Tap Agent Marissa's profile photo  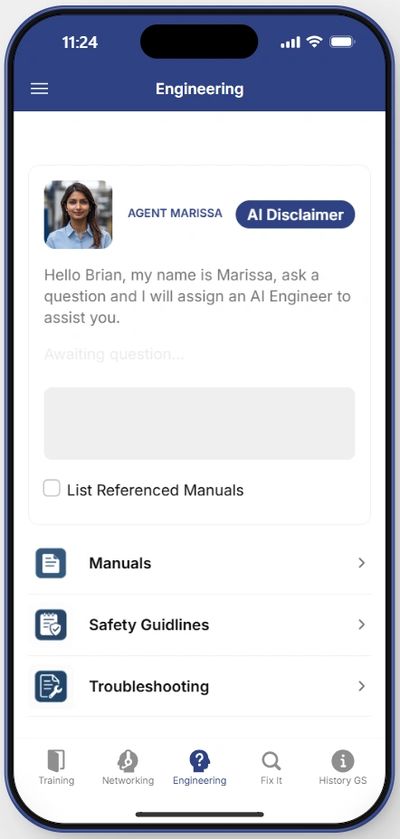[78, 215]
